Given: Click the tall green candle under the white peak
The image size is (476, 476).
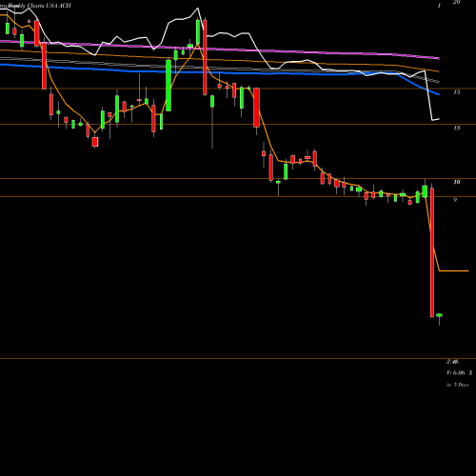Looking at the screenshot, I should [198, 31].
